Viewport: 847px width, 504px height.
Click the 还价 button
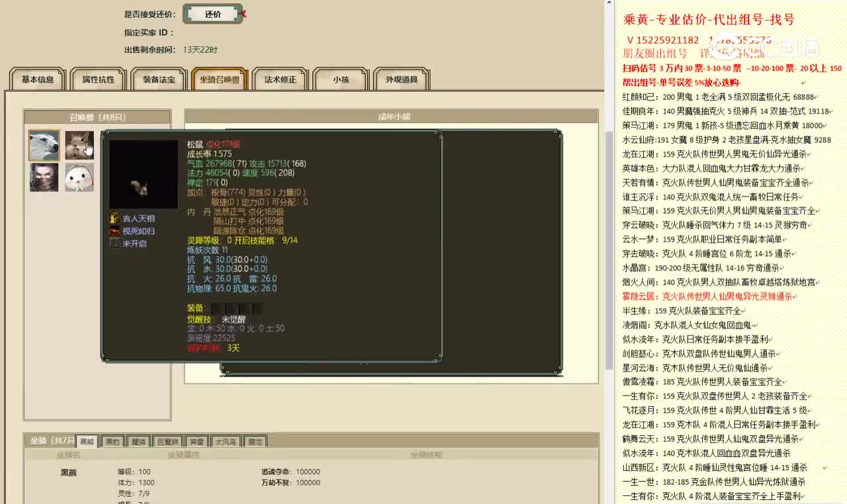point(212,14)
